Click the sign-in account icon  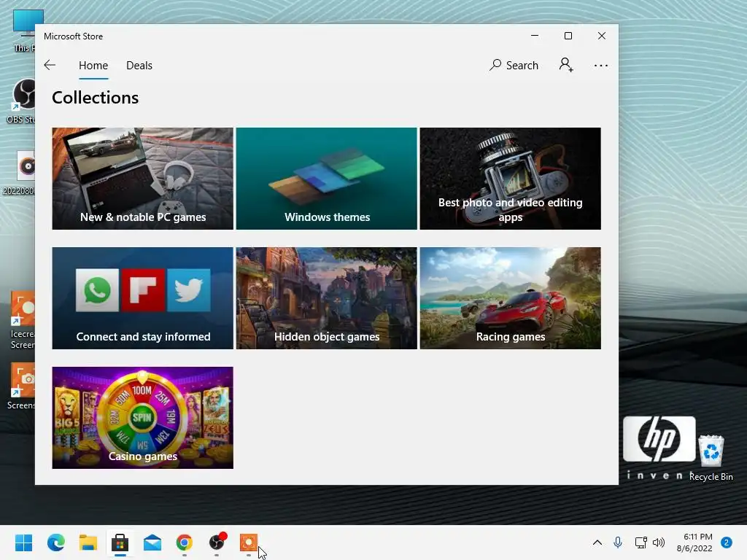[566, 65]
